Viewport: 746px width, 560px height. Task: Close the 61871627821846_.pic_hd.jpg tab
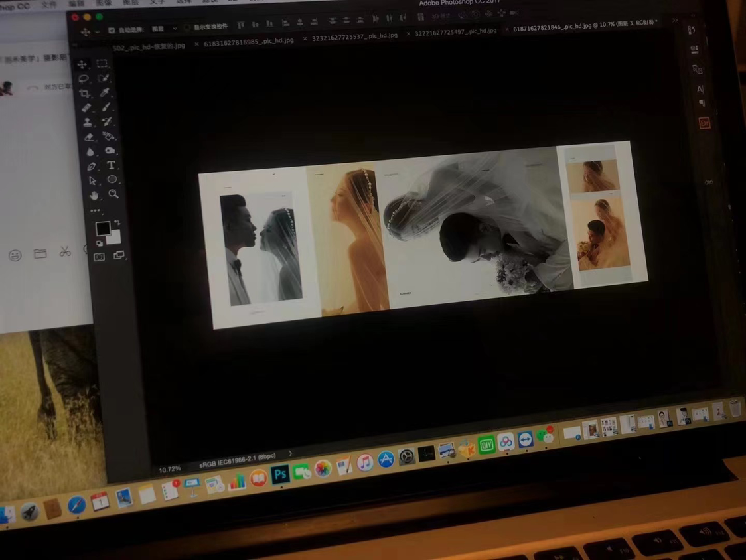(x=507, y=29)
